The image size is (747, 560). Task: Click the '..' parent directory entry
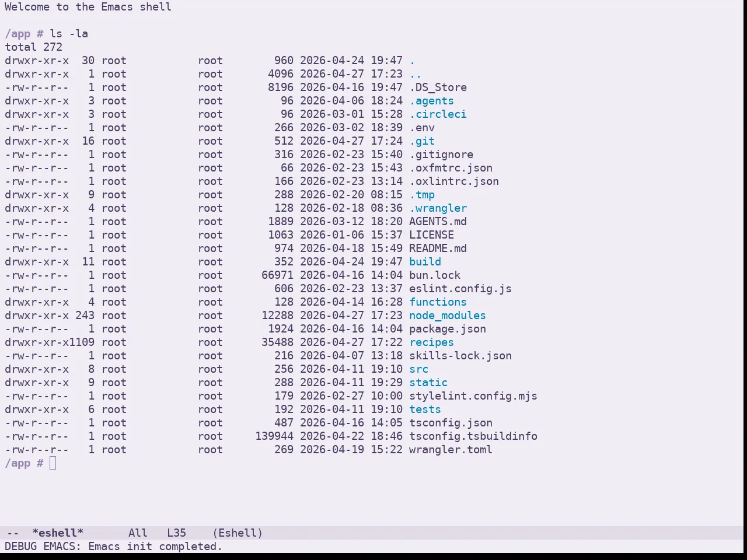[x=416, y=74]
